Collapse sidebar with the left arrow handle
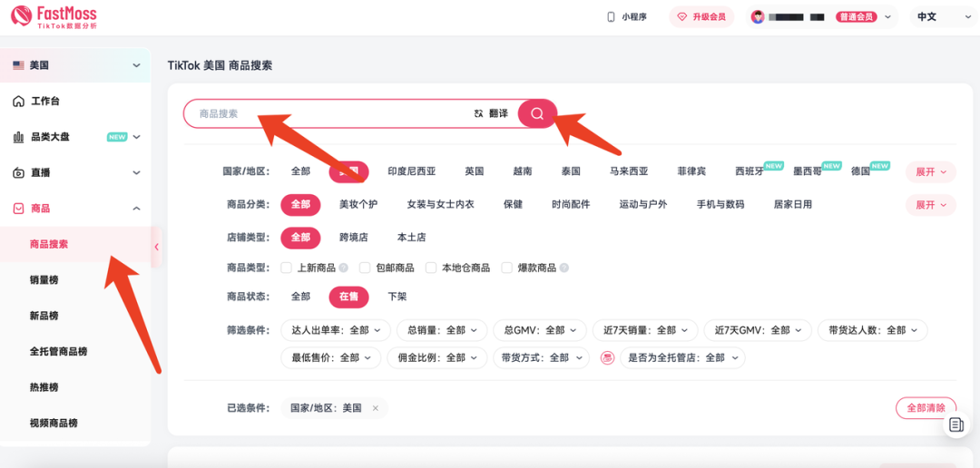The image size is (980, 468). tap(156, 246)
